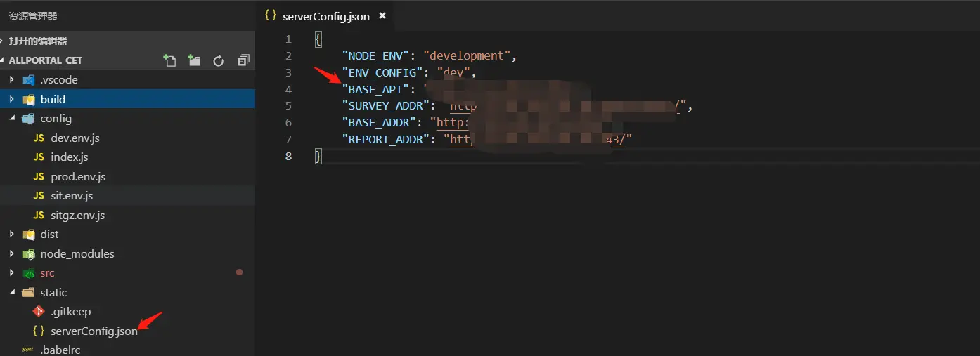
Task: Click the JS icon of sitgz.env.js
Action: coord(39,216)
